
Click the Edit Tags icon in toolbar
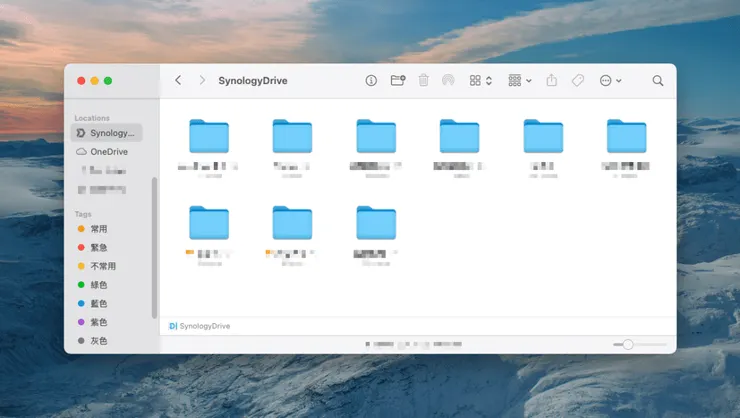pyautogui.click(x=577, y=81)
